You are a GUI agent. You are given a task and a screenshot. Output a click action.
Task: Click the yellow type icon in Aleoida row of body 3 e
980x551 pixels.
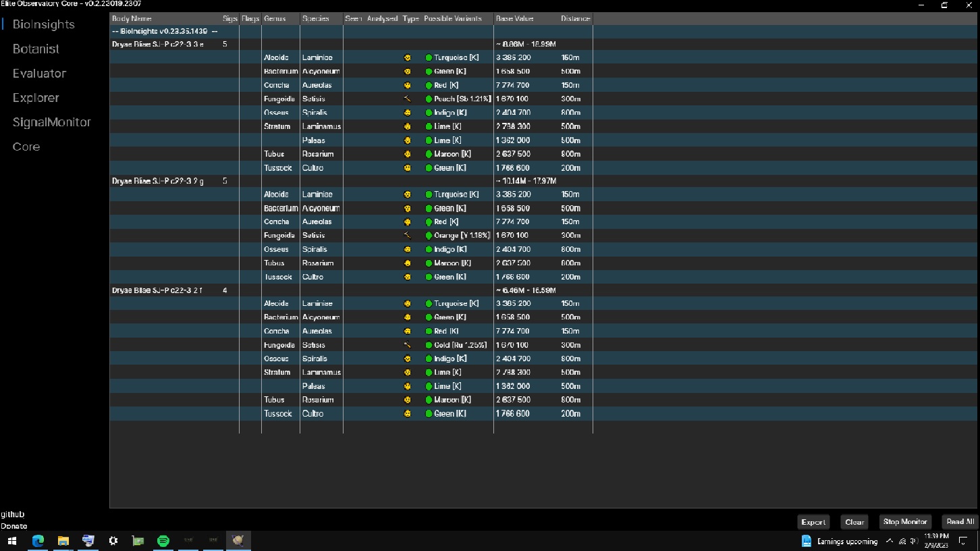407,58
